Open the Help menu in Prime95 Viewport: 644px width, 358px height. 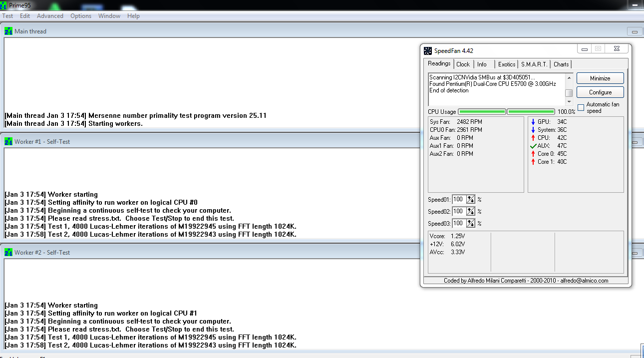(133, 16)
